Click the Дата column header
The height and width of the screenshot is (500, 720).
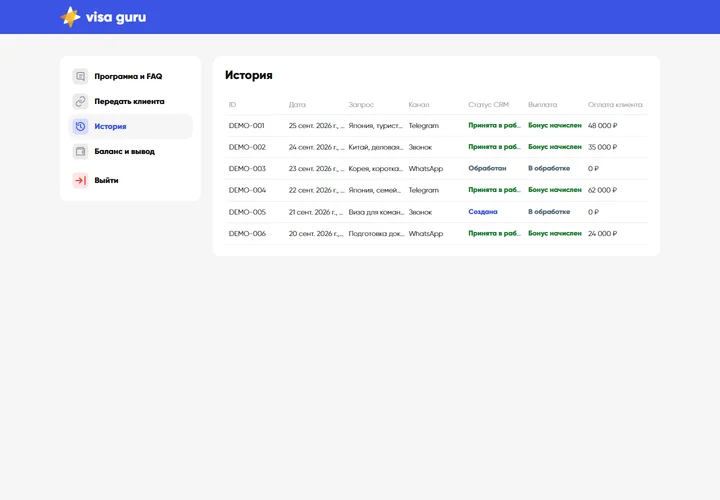click(297, 105)
